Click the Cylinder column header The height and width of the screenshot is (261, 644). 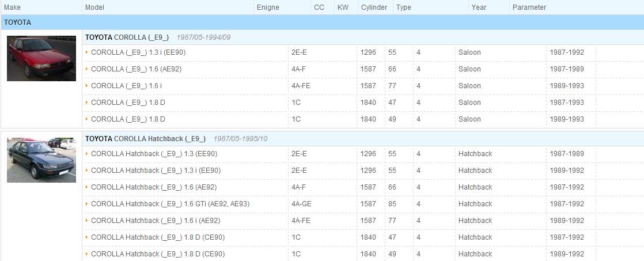click(374, 7)
